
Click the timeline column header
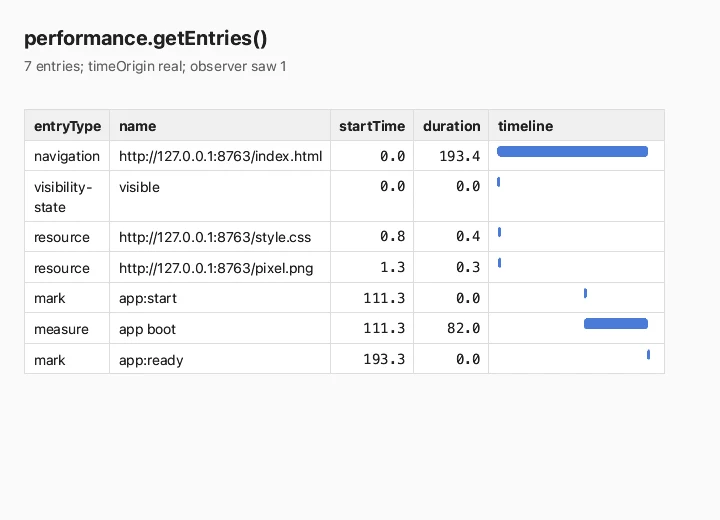click(x=576, y=125)
